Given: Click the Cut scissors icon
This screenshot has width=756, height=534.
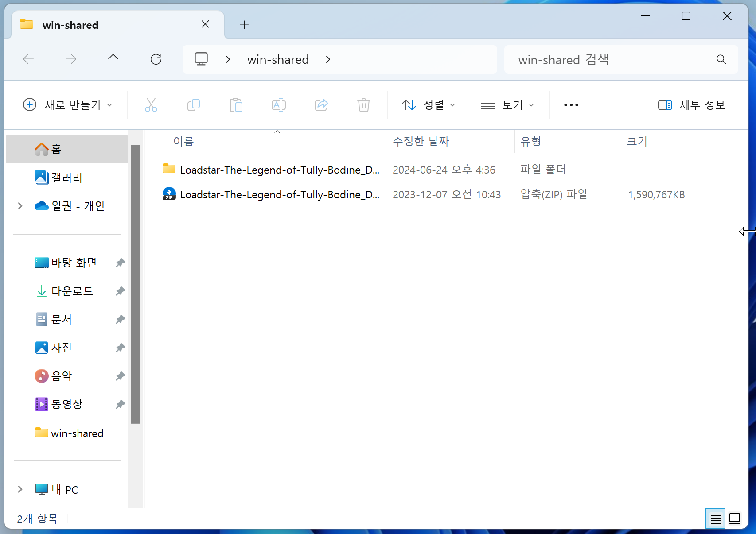Looking at the screenshot, I should [151, 105].
